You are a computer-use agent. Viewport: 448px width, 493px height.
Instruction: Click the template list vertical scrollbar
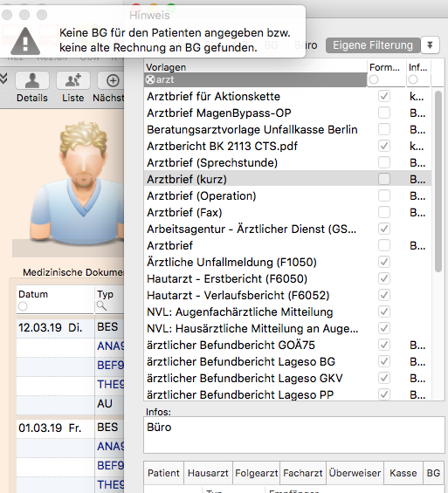tap(438, 181)
